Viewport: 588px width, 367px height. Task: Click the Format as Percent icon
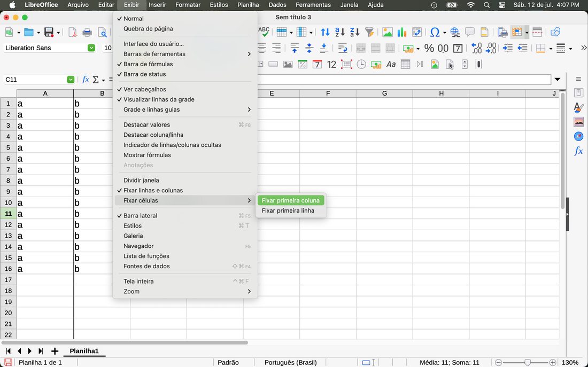point(429,48)
